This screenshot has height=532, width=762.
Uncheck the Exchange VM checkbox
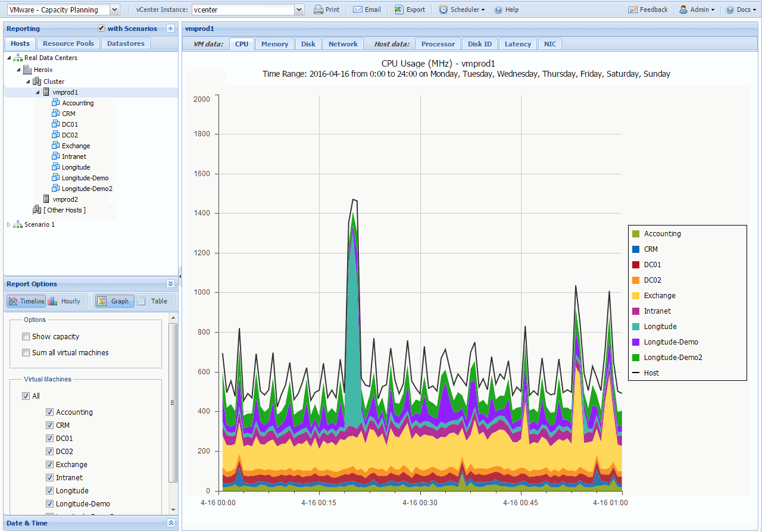click(49, 465)
